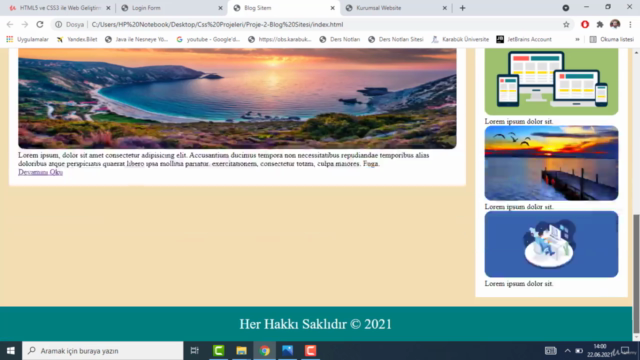Bookmark this page with the star icon
This screenshot has width=640, height=360.
(566, 24)
